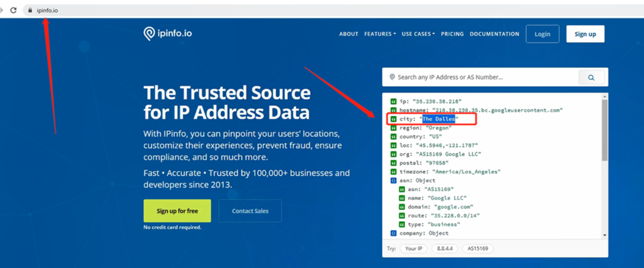Go to the Pricing page
The width and height of the screenshot is (644, 268).
tap(452, 34)
